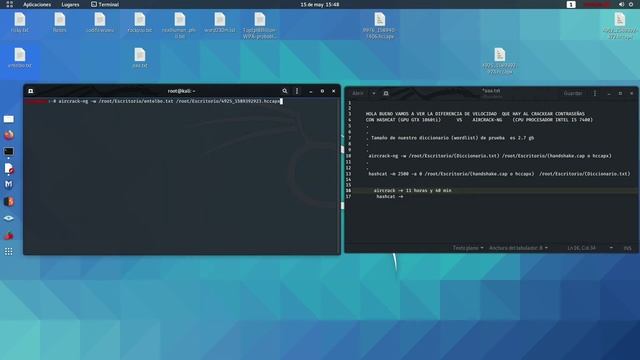The height and width of the screenshot is (360, 640).
Task: Select 4925_1589392923.hccapx desktop file
Action: click(x=500, y=61)
